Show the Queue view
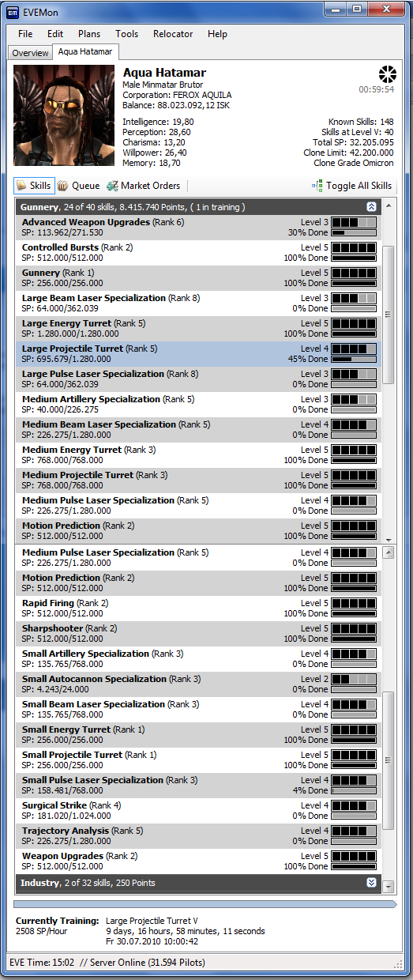 78,186
